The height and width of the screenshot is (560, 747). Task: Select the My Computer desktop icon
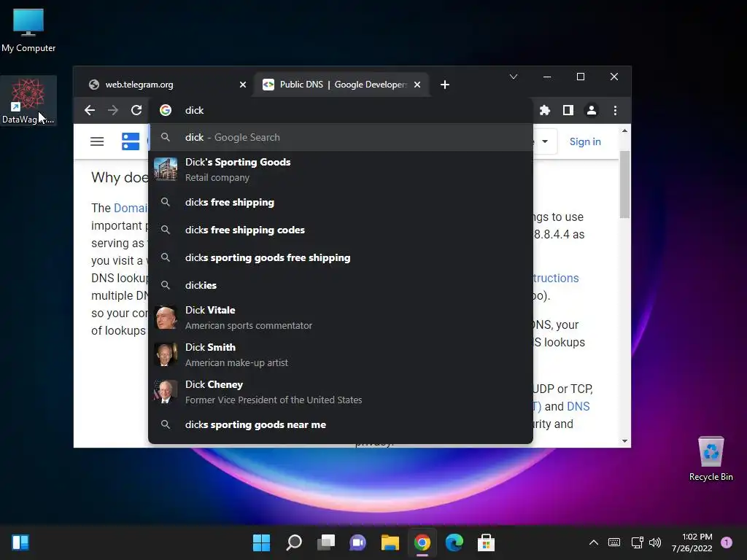pyautogui.click(x=28, y=30)
